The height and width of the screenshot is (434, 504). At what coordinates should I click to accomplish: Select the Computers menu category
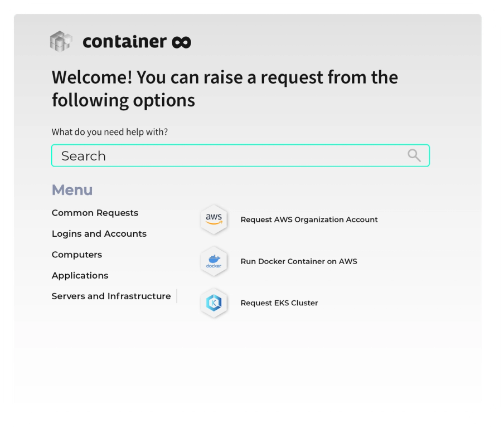(x=77, y=255)
